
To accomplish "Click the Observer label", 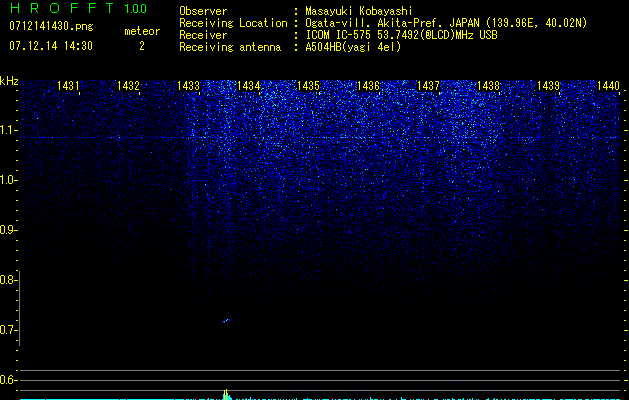I will (x=203, y=11).
